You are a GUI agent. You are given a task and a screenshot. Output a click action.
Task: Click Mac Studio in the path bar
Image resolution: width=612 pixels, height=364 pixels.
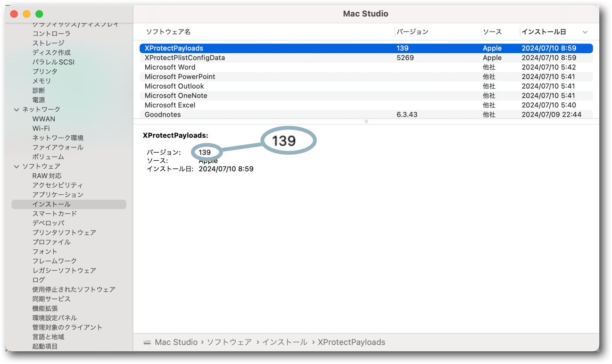[176, 342]
